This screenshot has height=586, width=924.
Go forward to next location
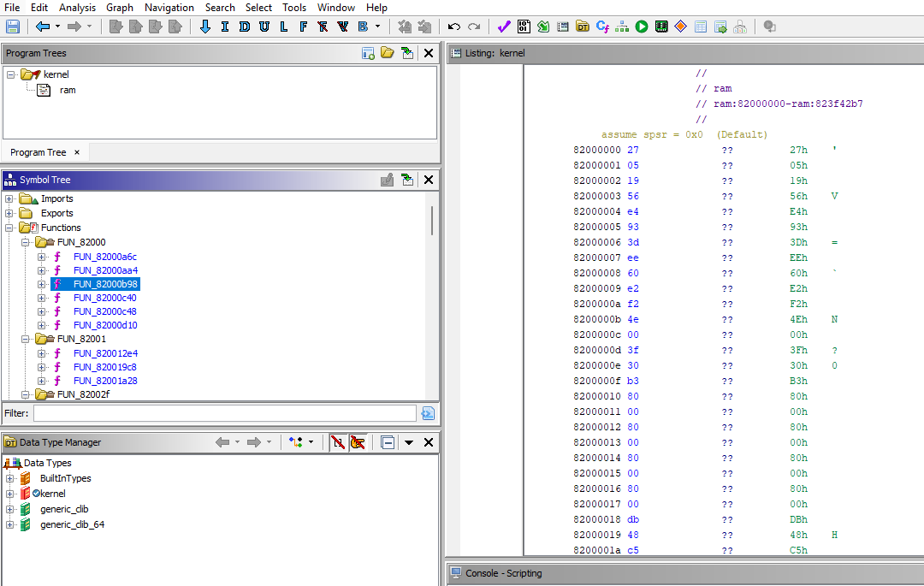(x=74, y=27)
